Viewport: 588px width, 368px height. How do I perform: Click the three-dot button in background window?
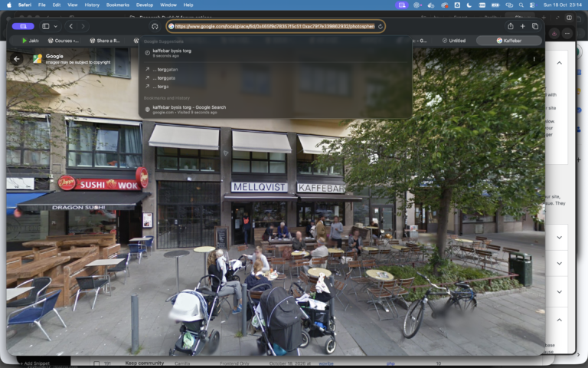567,34
